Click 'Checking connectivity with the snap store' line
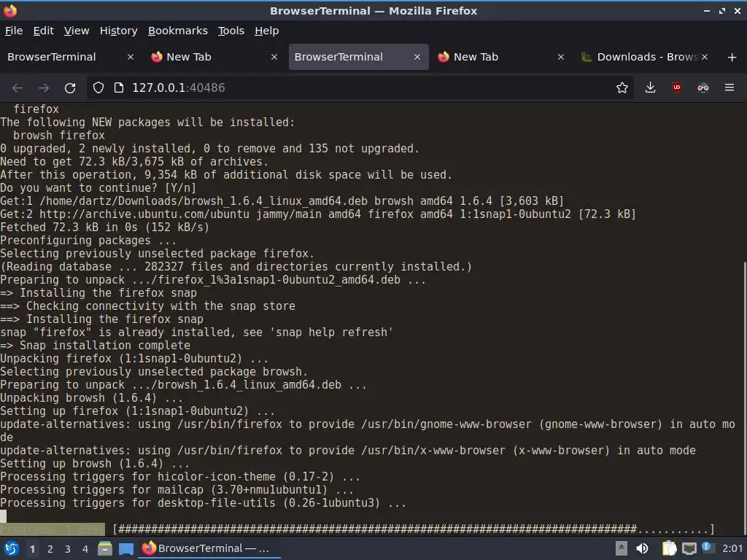The width and height of the screenshot is (747, 560). [147, 306]
